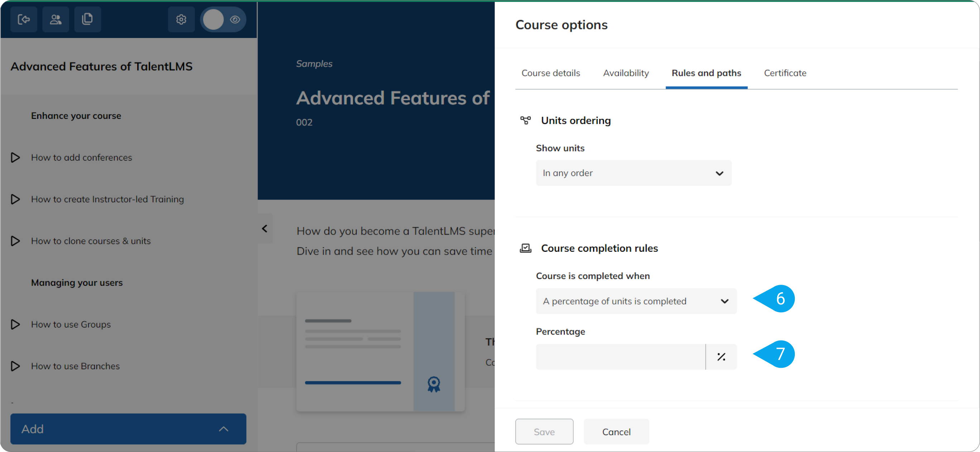Select the Managing your users section
The height and width of the screenshot is (452, 980).
77,283
